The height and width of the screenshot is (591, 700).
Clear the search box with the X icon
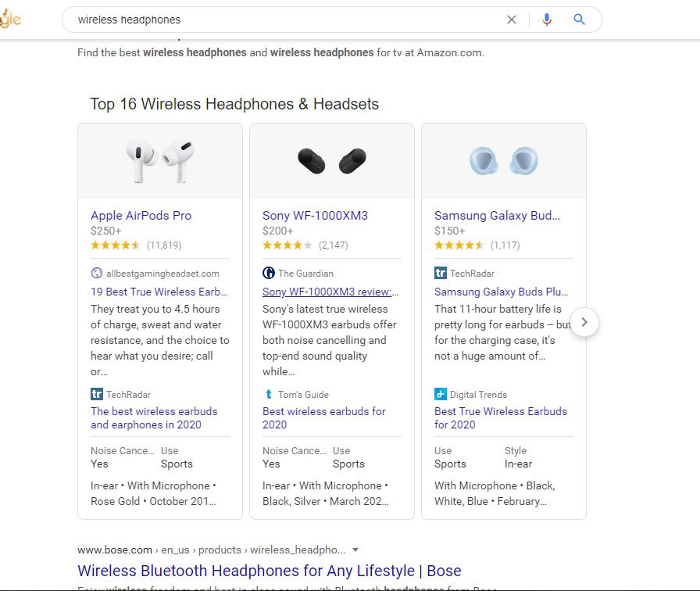point(512,20)
